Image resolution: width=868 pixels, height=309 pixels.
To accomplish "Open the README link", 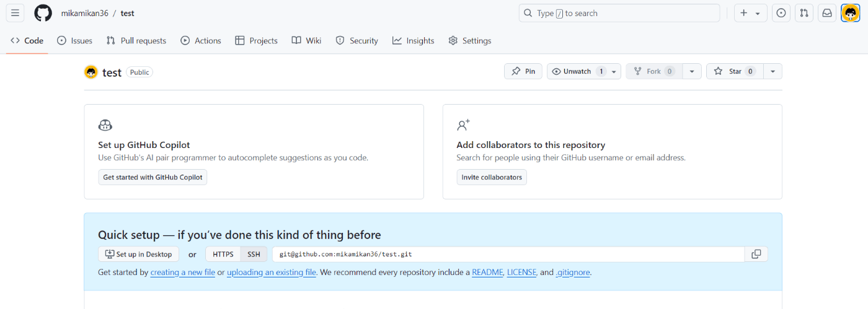I will click(x=487, y=272).
